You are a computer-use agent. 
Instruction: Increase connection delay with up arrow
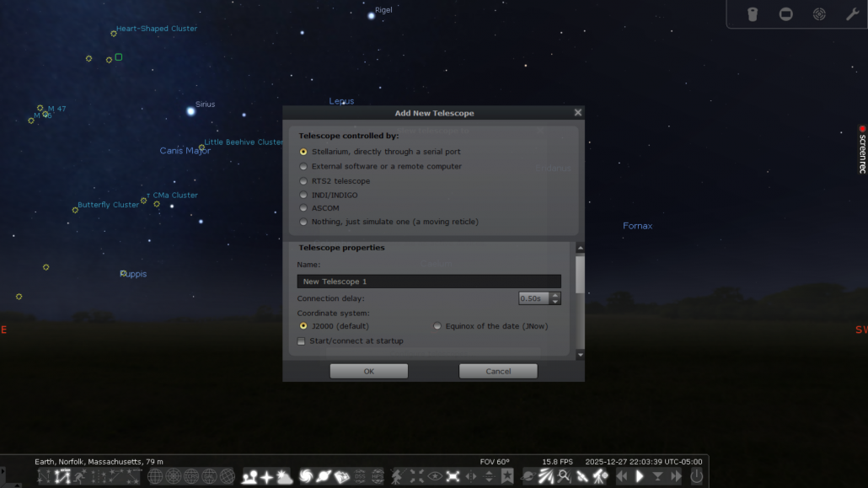[555, 295]
